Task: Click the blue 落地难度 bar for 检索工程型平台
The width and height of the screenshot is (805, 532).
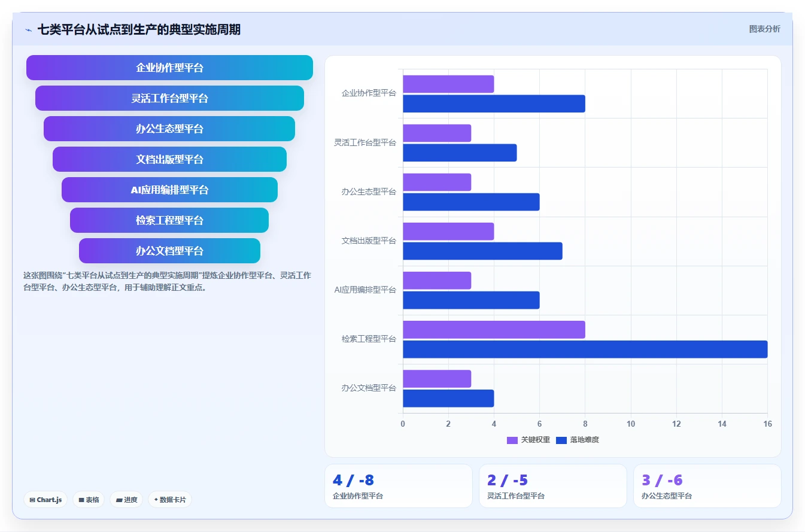Action: click(x=585, y=349)
